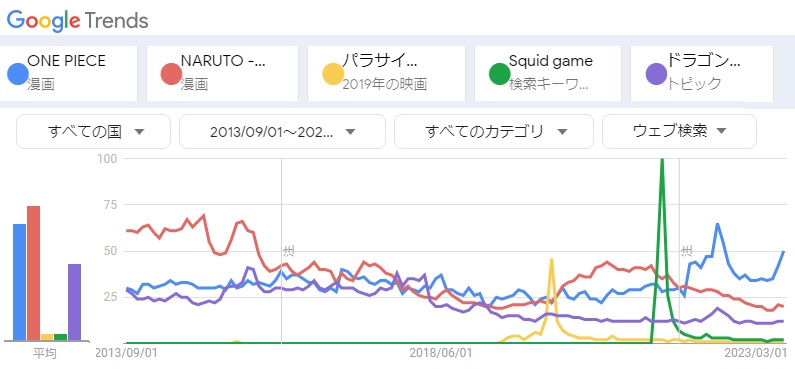The width and height of the screenshot is (795, 369).
Task: Click the blue ONE PIECE average bar
Action: click(19, 282)
